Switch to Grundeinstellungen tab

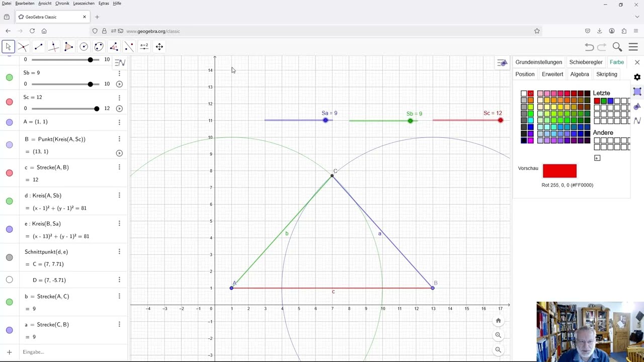point(538,62)
